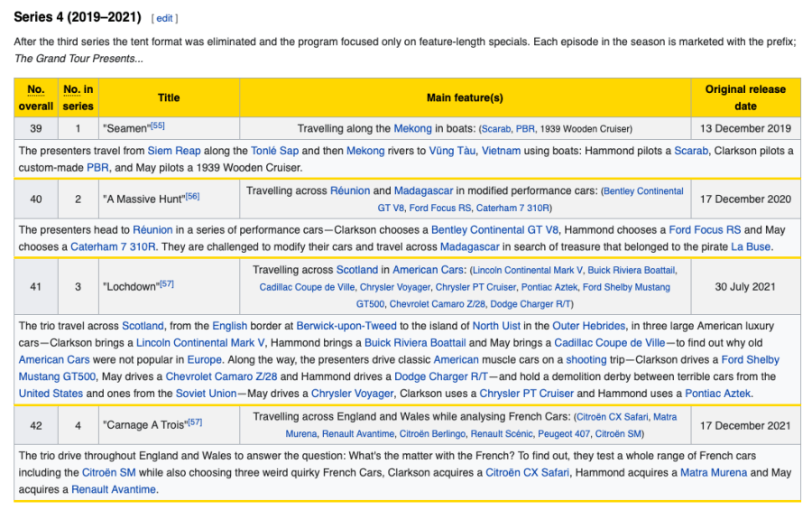The height and width of the screenshot is (510, 812).
Task: Open the La Buse pirate link
Action: pyautogui.click(x=751, y=246)
